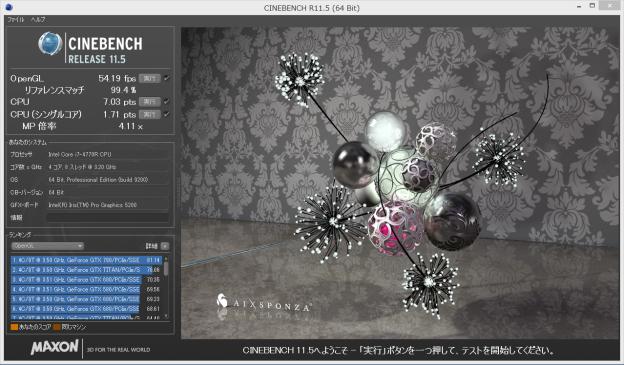Run the CPU single-core benchmark
Screen dimensions: 624x365
point(150,115)
